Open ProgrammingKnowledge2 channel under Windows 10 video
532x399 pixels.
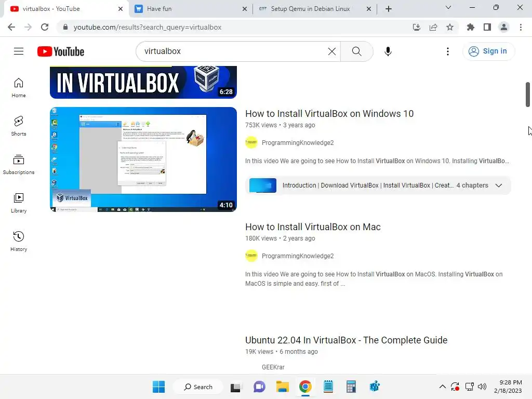[x=298, y=143]
